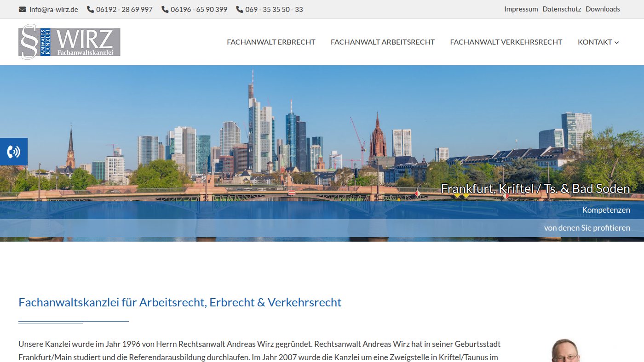
Task: Click the phone icon beside 06192 - 28 69 997
Action: tap(90, 9)
